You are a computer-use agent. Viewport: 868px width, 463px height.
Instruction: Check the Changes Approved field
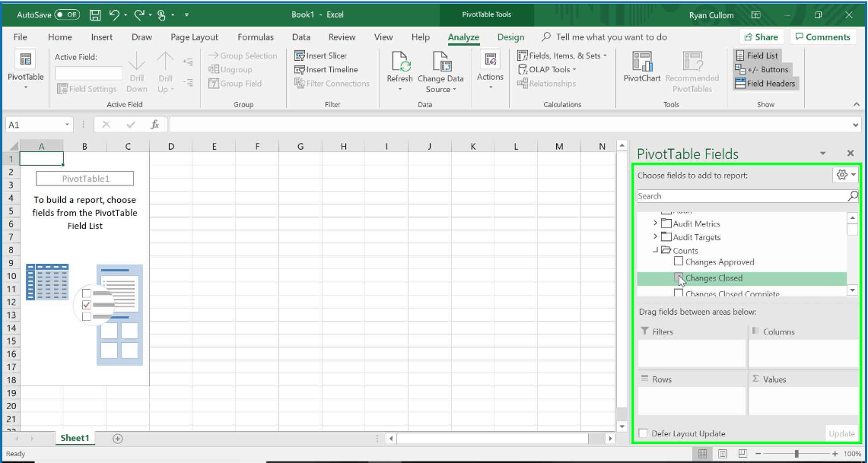(x=678, y=262)
